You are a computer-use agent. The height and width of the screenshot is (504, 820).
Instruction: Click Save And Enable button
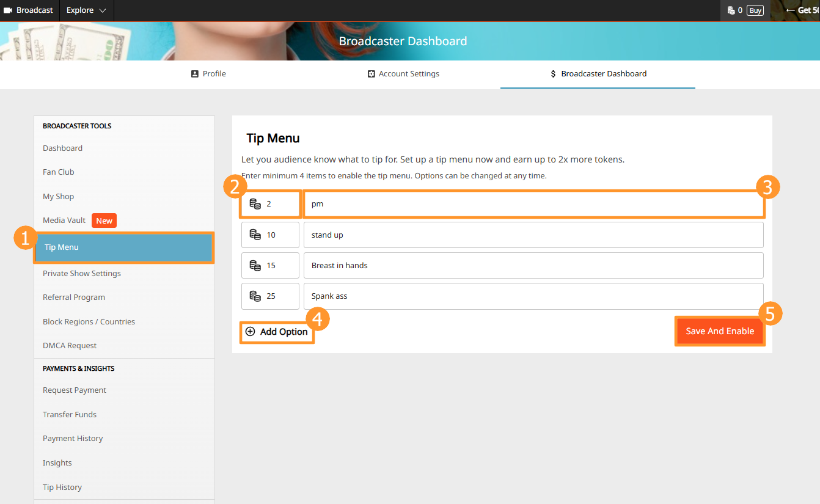[720, 331]
